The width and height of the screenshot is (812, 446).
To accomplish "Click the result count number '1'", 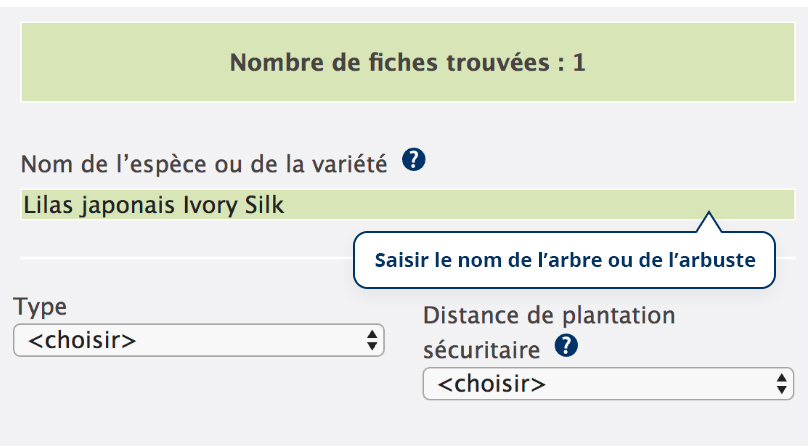I will tap(578, 63).
